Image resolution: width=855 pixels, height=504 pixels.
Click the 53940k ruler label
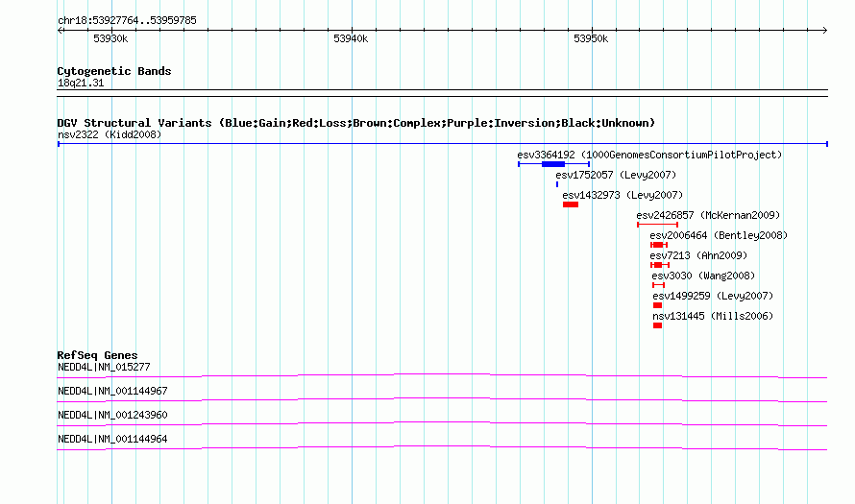(351, 38)
